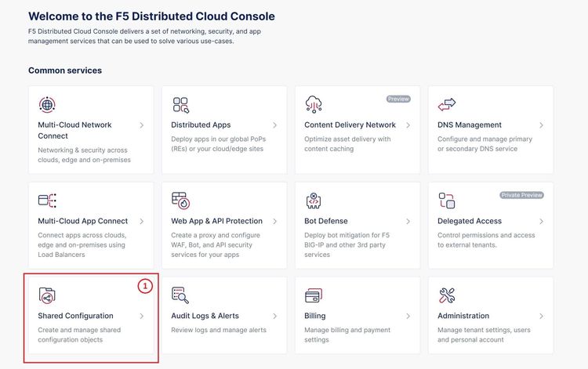Go to the Administration title
Image resolution: width=588 pixels, height=369 pixels.
click(463, 316)
